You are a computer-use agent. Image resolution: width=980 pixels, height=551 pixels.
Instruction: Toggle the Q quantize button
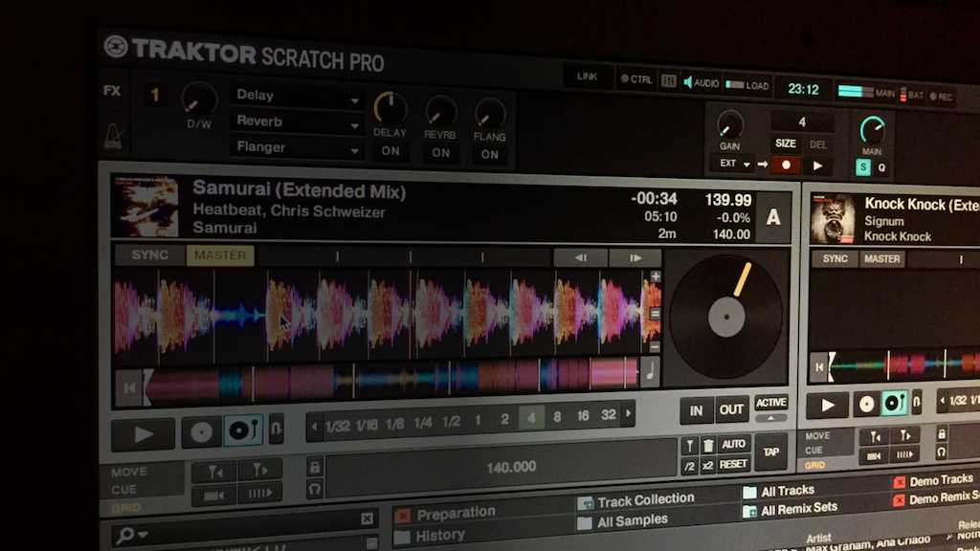pos(881,168)
